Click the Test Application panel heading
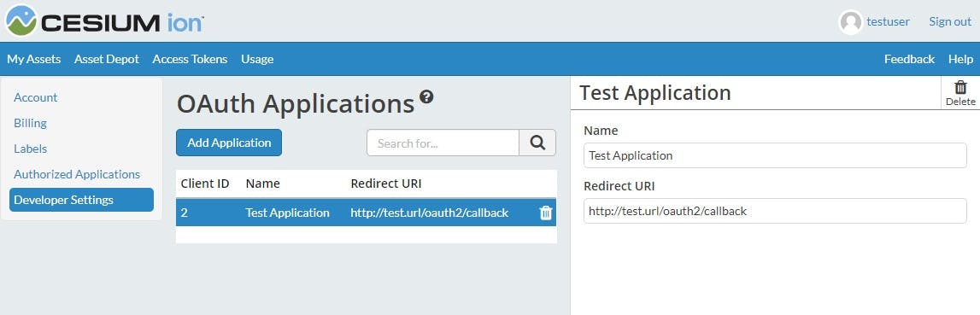Image resolution: width=980 pixels, height=315 pixels. click(655, 92)
